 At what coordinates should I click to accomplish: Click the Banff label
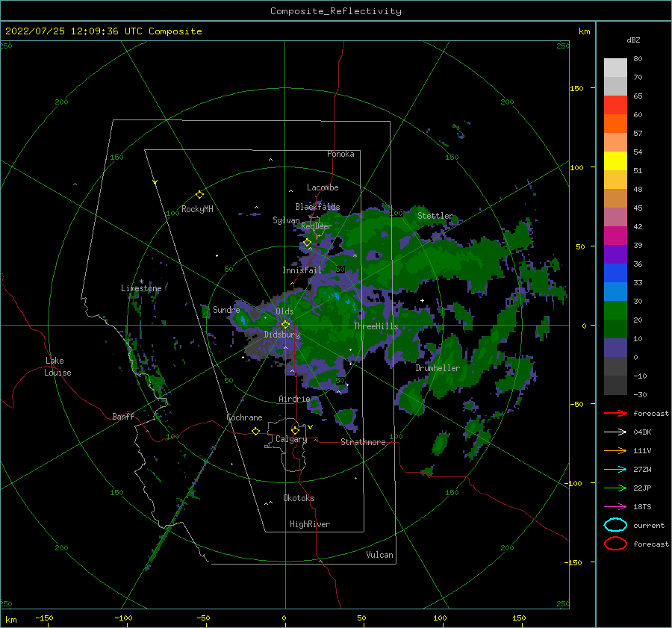click(123, 416)
